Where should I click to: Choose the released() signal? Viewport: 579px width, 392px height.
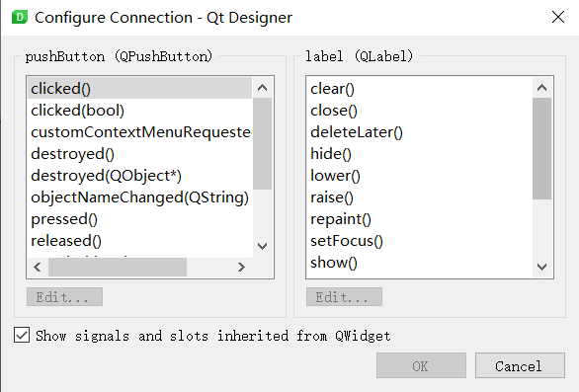point(140,241)
